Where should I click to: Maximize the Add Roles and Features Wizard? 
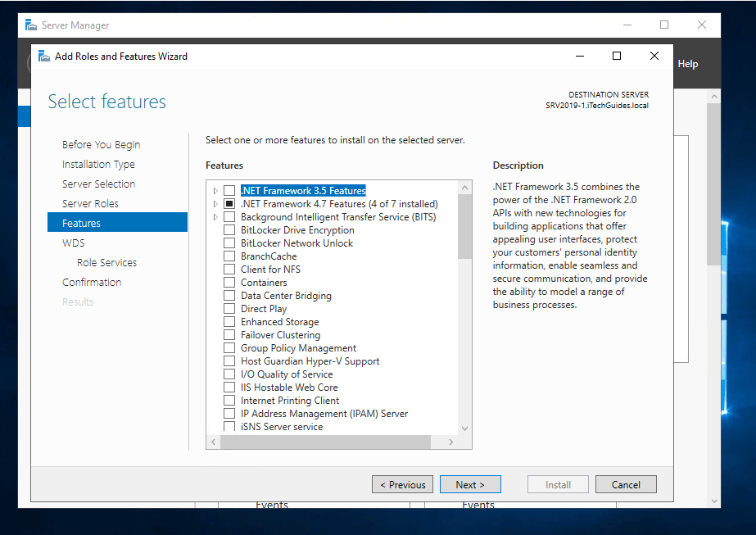point(617,56)
